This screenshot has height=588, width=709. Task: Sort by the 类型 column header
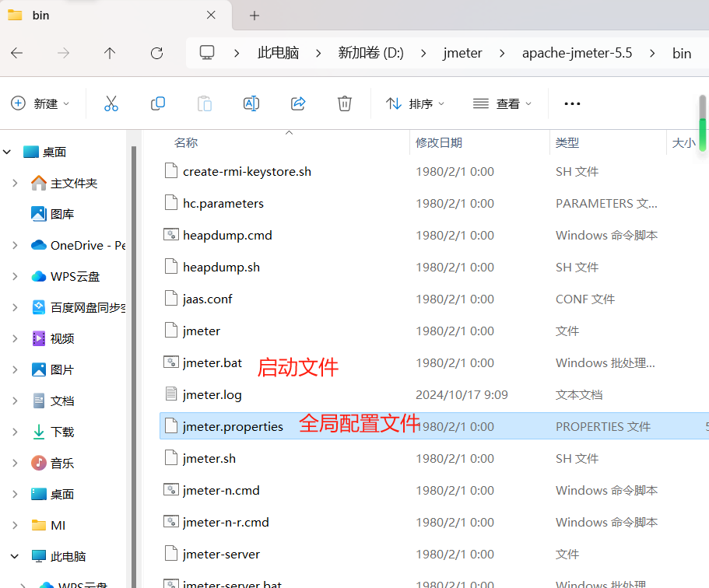pyautogui.click(x=567, y=143)
